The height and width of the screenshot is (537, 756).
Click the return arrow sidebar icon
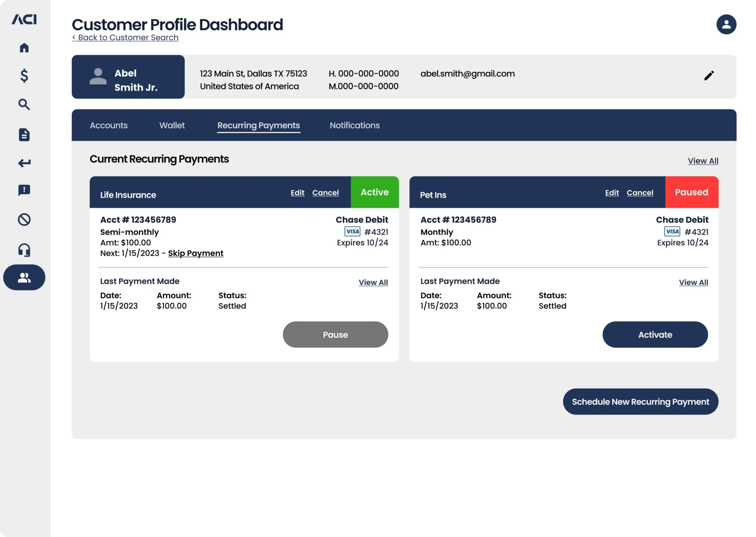24,163
